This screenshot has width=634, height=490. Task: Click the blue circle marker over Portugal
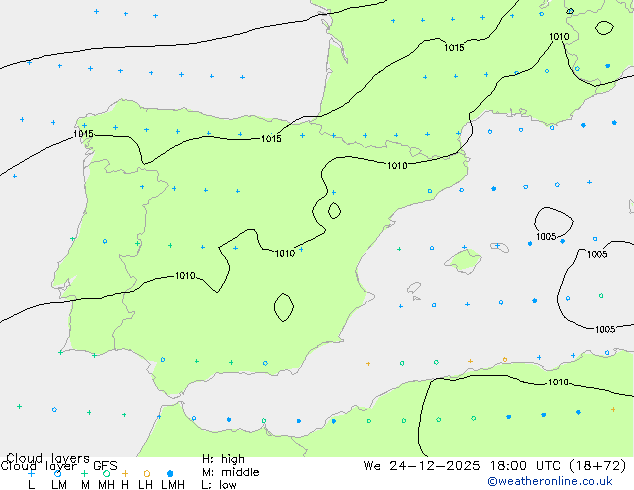105,241
